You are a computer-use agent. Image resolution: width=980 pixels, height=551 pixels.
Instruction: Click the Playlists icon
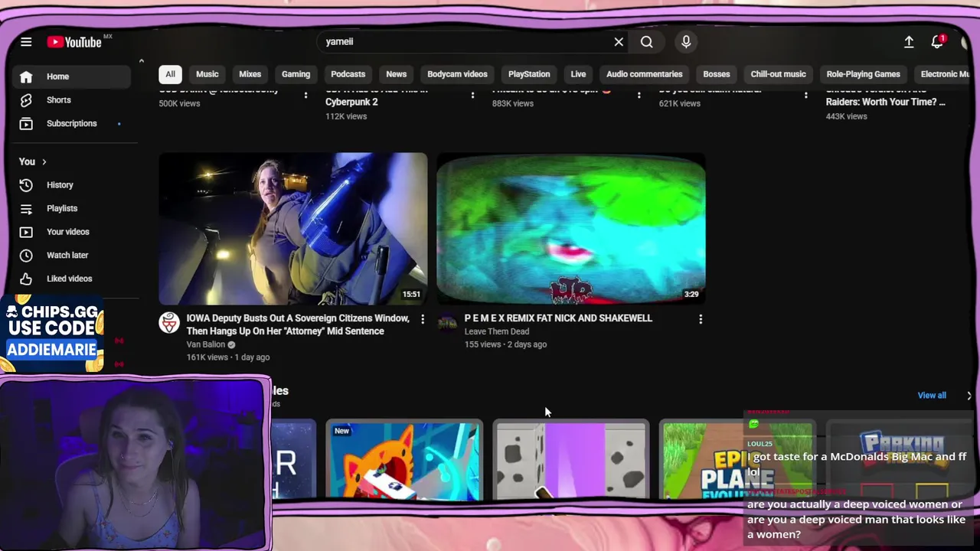26,208
